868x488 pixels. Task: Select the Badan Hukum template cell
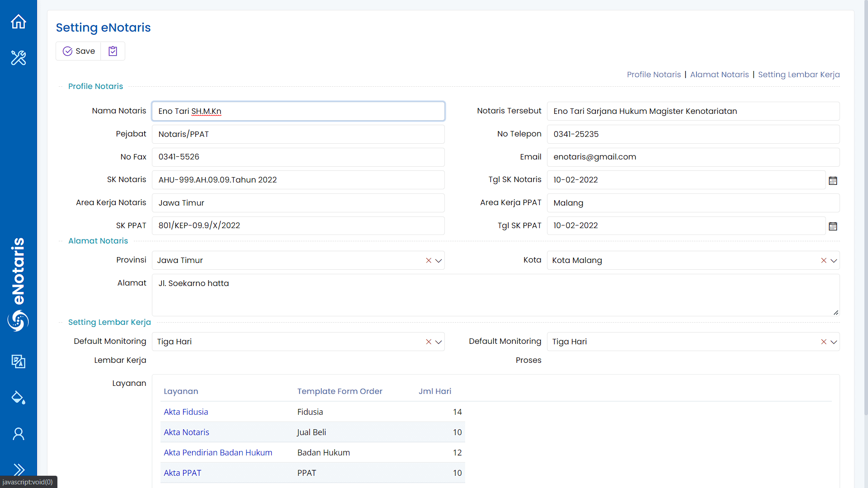coord(323,452)
